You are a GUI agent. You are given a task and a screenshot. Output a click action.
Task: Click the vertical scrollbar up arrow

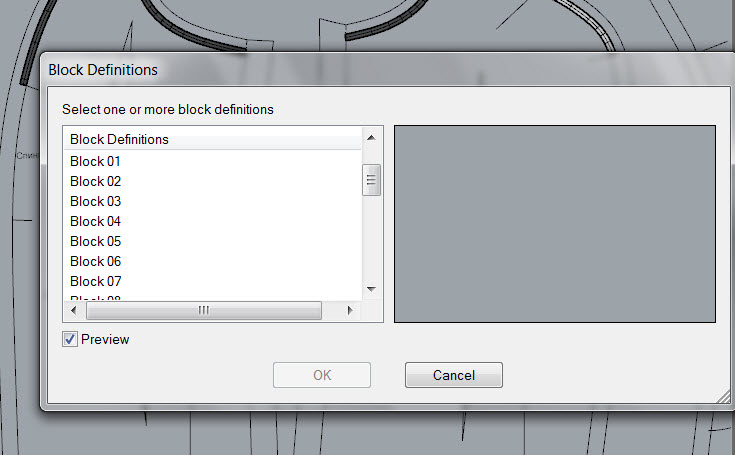point(371,138)
